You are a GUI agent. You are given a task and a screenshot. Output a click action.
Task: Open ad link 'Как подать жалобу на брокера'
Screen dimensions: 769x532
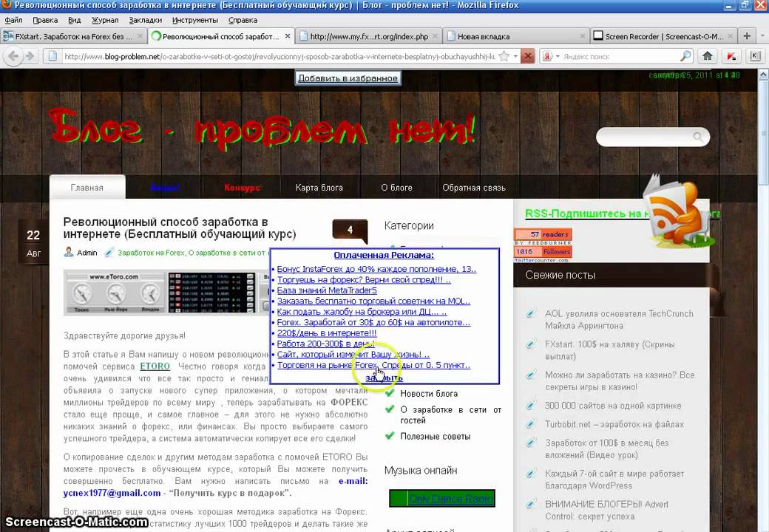362,312
